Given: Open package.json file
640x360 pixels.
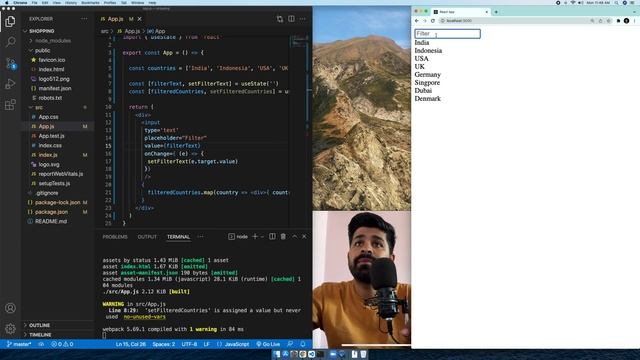Looking at the screenshot, I should (51, 212).
